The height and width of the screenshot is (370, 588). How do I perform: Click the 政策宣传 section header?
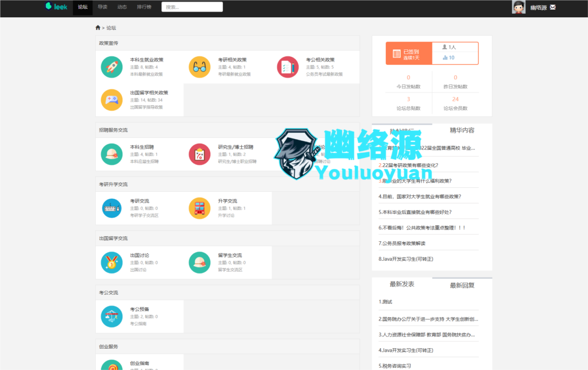pos(109,43)
